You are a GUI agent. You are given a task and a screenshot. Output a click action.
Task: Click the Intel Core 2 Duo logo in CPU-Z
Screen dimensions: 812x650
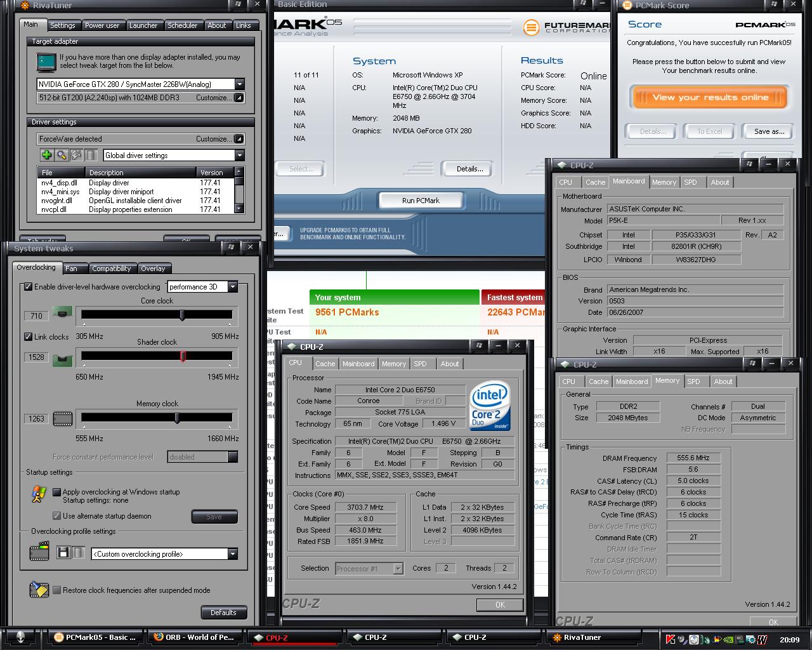pyautogui.click(x=490, y=406)
